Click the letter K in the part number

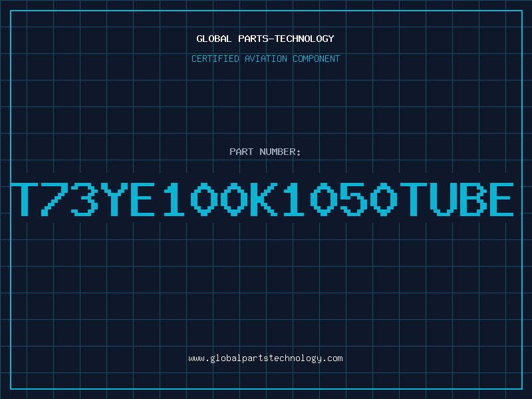pos(263,199)
